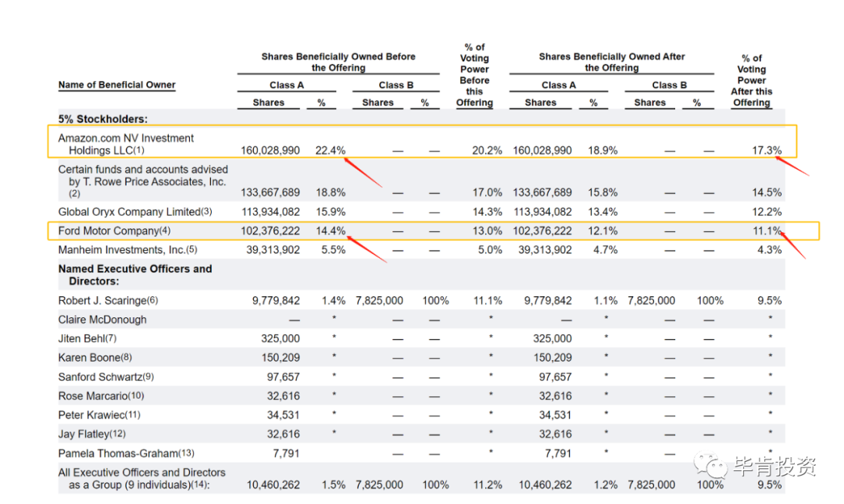The image size is (844, 504).
Task: Click Ford's 11.1% voting power after offering
Action: coord(767,231)
